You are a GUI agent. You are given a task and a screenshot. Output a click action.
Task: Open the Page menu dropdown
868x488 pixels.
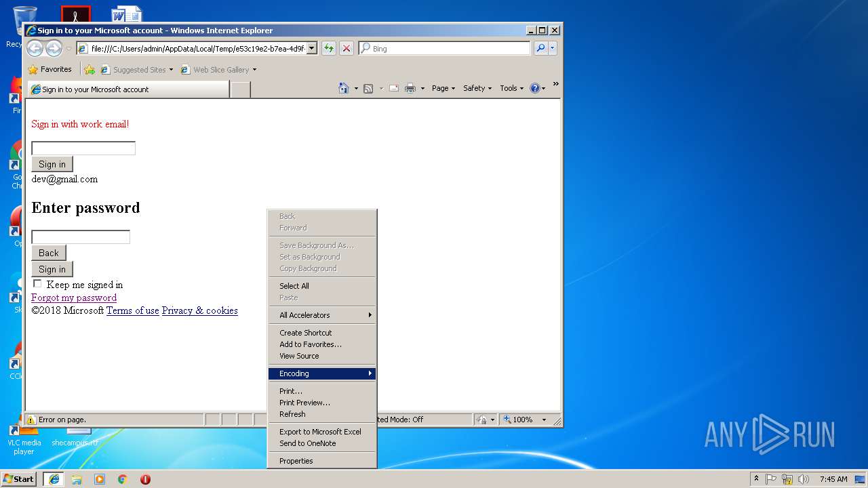pos(443,88)
